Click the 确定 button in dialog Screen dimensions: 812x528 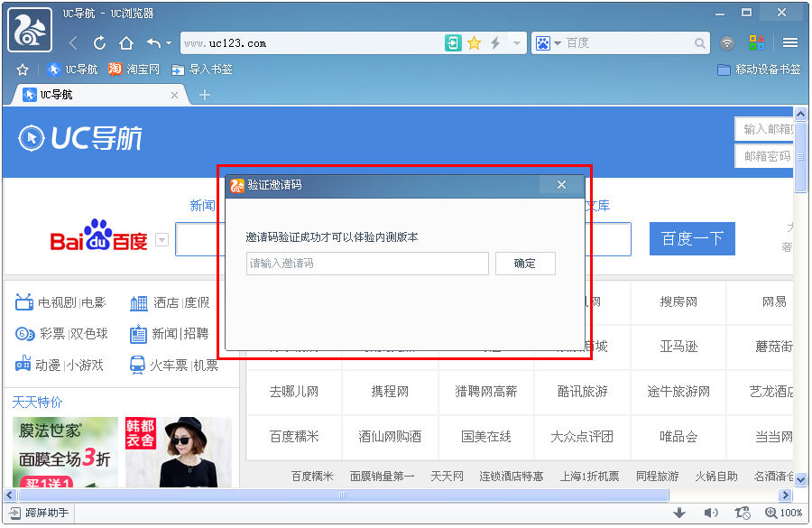point(525,264)
